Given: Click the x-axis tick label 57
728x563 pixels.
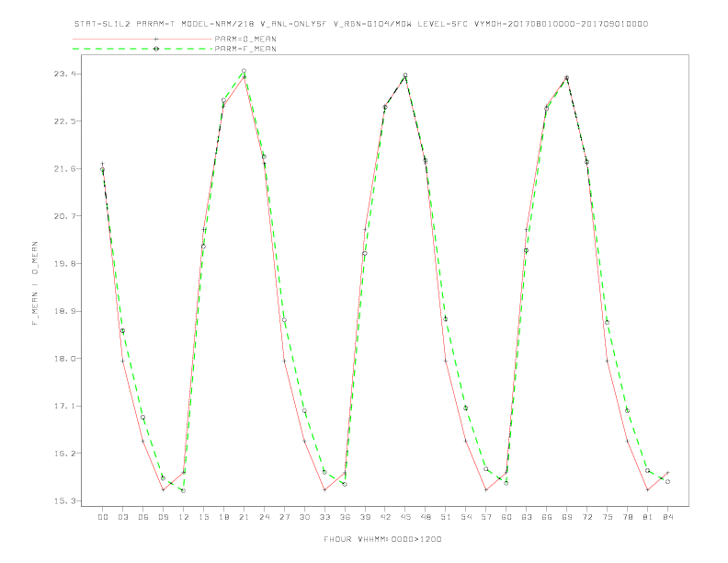Looking at the screenshot, I should coord(486,517).
